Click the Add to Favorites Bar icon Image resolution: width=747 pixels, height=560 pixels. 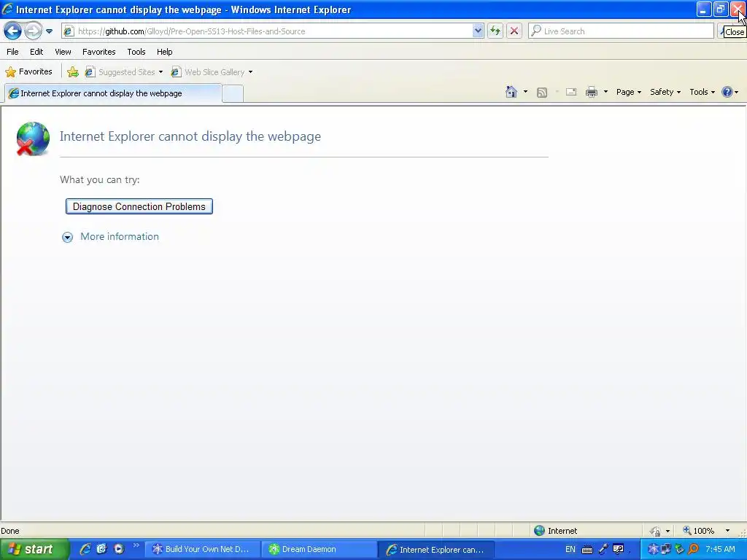pos(73,72)
